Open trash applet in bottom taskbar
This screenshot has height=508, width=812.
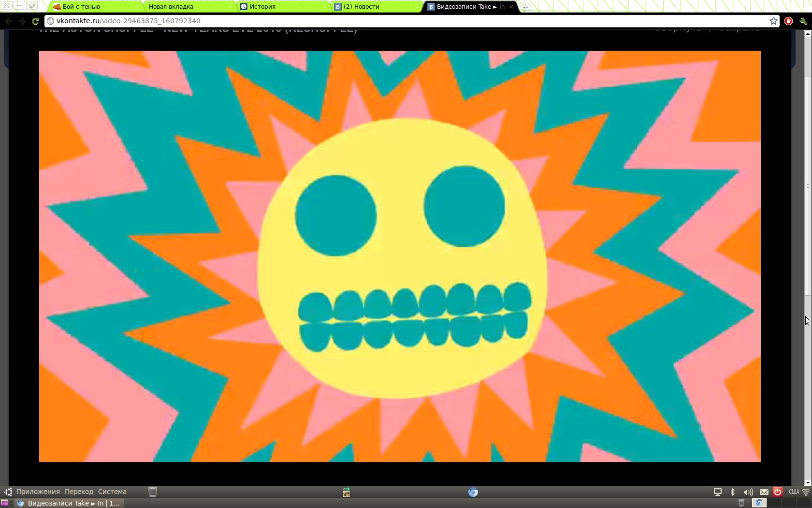741,503
